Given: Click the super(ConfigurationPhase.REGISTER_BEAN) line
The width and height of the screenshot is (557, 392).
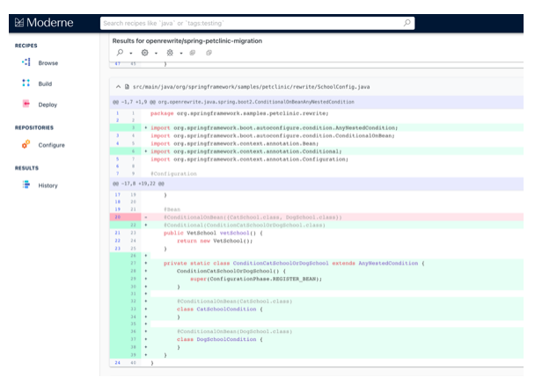Looking at the screenshot, I should tap(316, 279).
